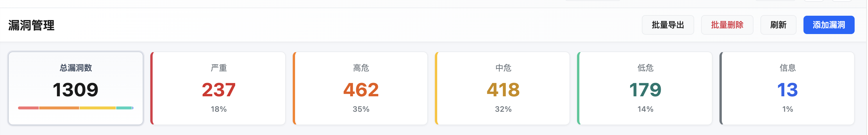The height and width of the screenshot is (135, 868).
Task: Select the 总漏洞数 label
Action: [x=76, y=68]
